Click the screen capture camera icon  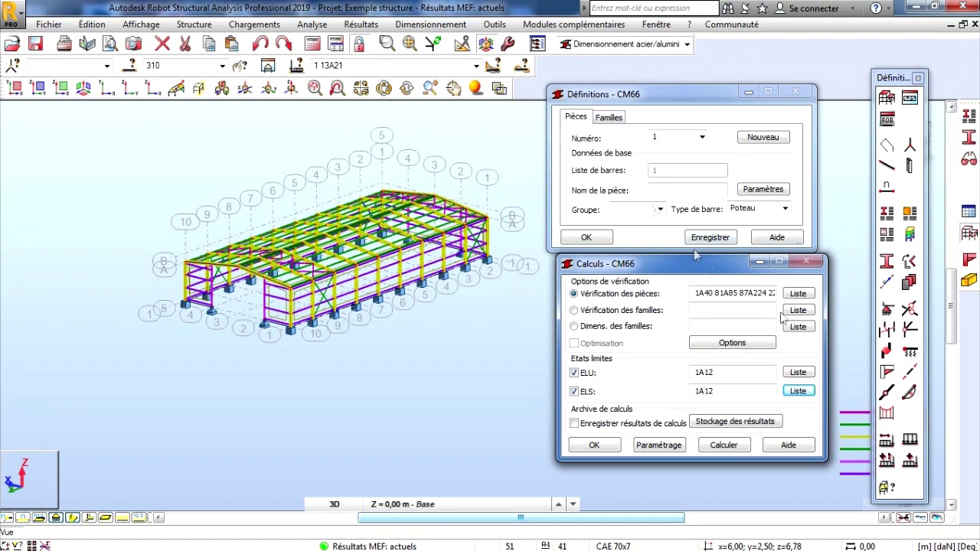pyautogui.click(x=133, y=44)
